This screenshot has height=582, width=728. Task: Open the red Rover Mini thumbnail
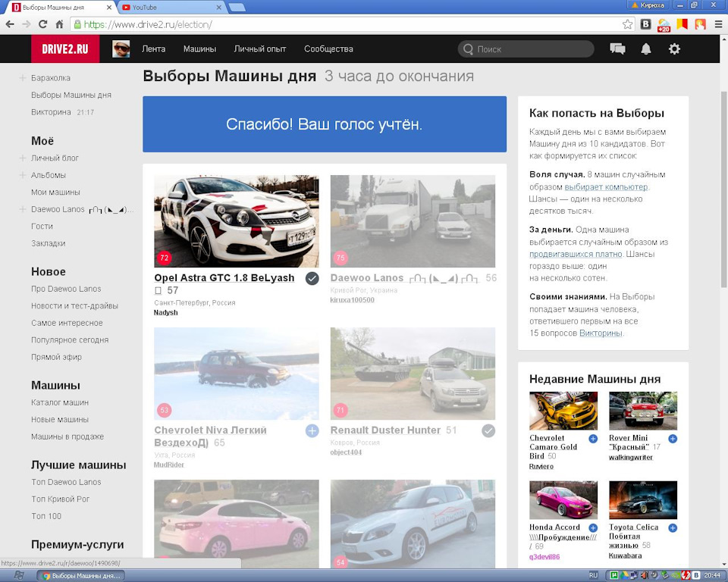click(x=643, y=411)
